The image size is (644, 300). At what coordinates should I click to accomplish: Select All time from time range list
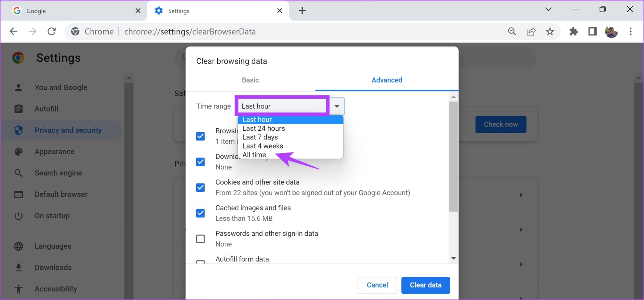coord(254,155)
